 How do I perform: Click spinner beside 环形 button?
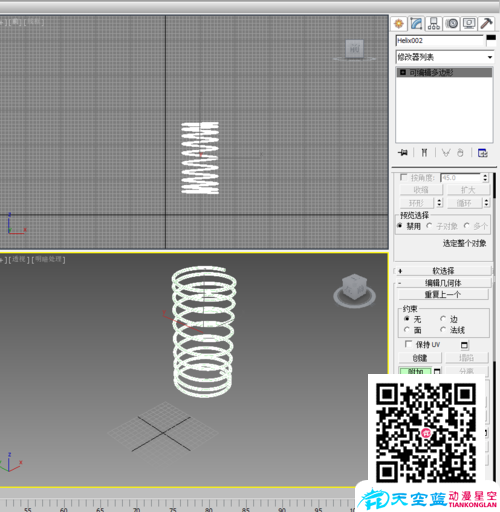click(439, 202)
